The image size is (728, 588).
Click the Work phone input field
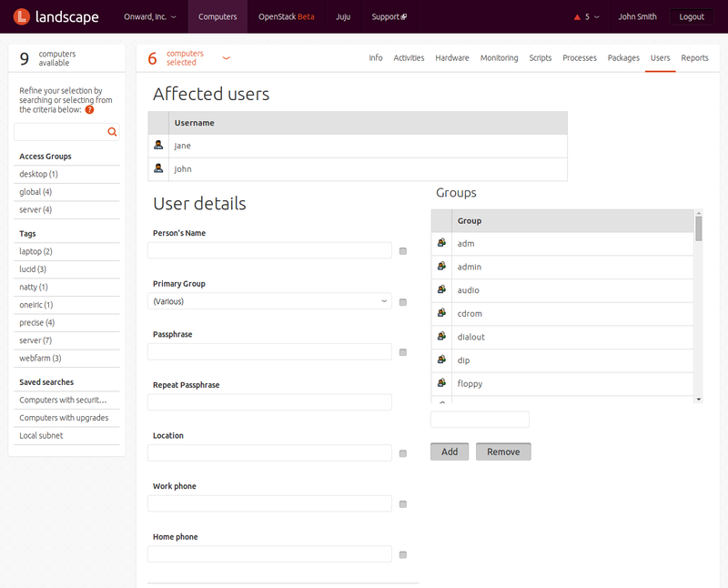[270, 503]
